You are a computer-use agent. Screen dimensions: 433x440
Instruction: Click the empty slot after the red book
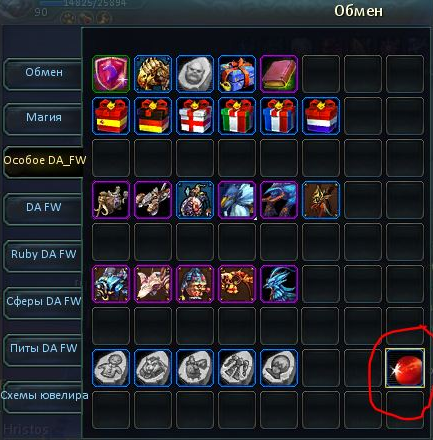(x=321, y=74)
